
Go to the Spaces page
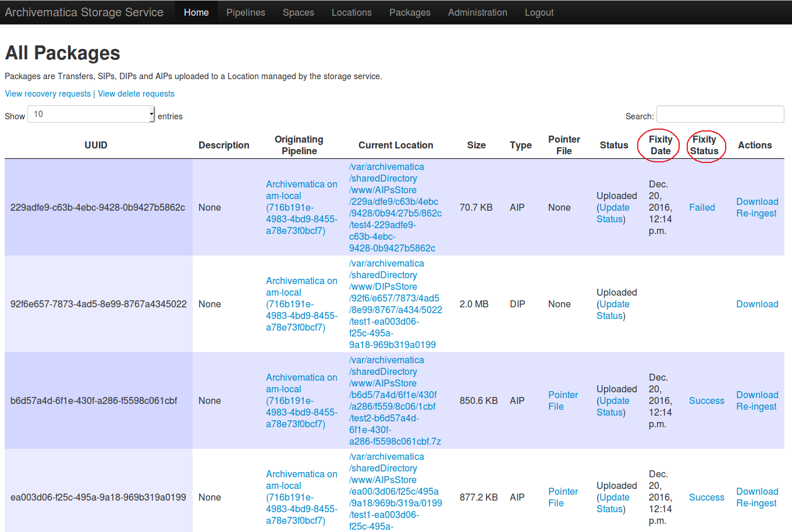pyautogui.click(x=298, y=12)
